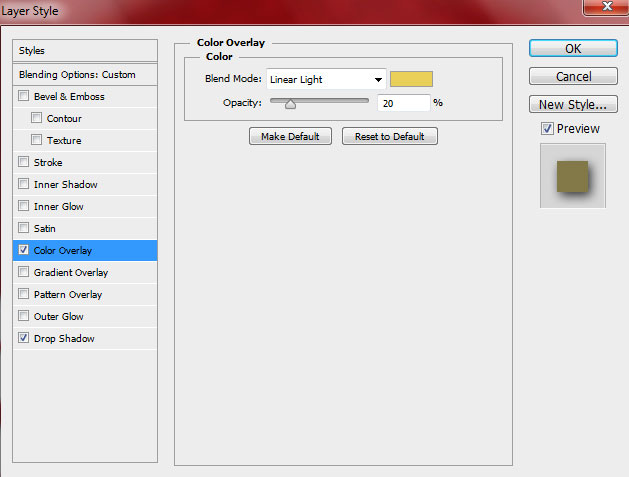Image resolution: width=629 pixels, height=477 pixels.
Task: Open the Stroke settings label
Action: (x=48, y=162)
